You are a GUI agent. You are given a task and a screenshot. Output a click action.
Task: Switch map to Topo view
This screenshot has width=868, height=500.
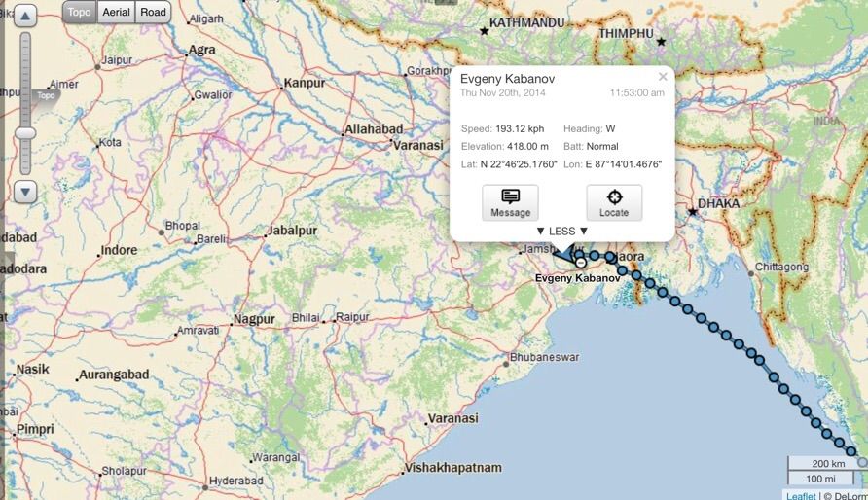pyautogui.click(x=80, y=12)
